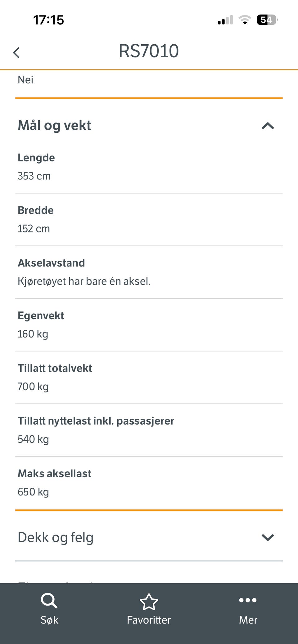298x644 pixels.
Task: Tap the battery indicator in status bar
Action: 267,20
